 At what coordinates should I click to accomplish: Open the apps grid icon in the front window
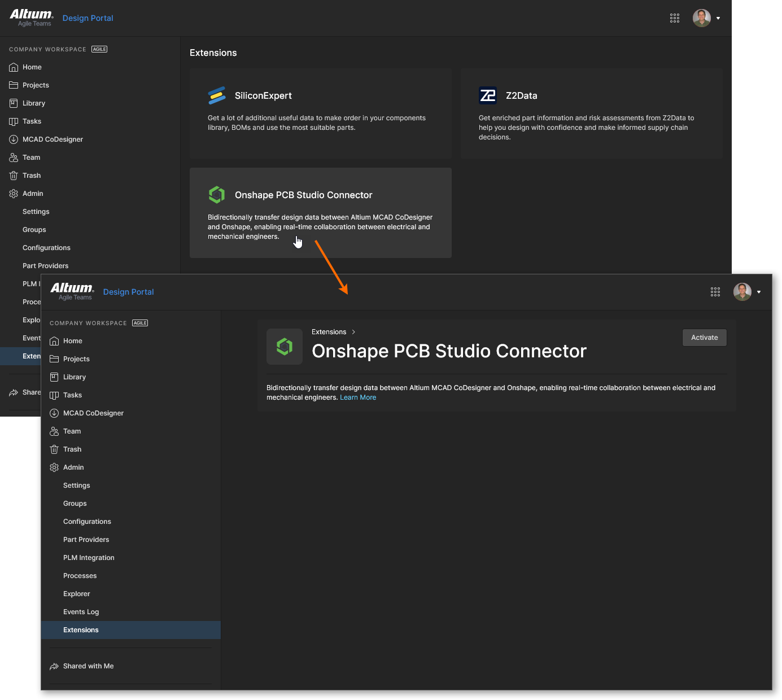pyautogui.click(x=715, y=292)
